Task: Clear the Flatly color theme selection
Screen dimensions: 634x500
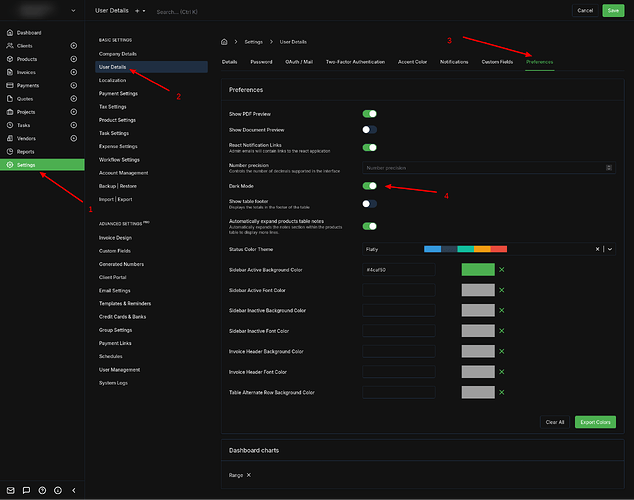Action: (597, 249)
